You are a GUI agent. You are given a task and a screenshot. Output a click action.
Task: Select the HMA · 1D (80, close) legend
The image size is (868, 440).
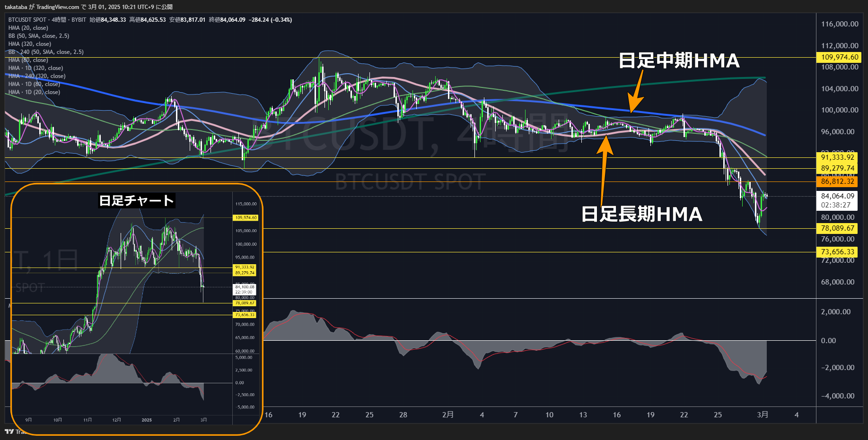point(34,84)
